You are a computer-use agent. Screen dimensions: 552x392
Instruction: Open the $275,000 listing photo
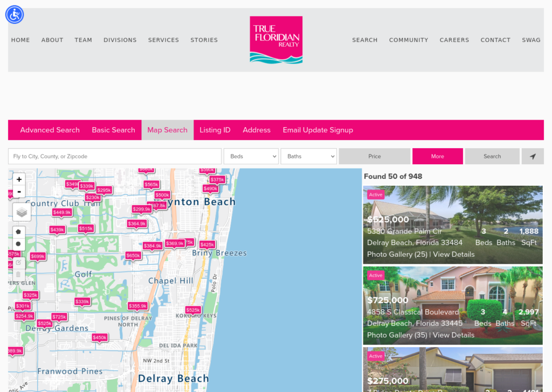[453, 369]
